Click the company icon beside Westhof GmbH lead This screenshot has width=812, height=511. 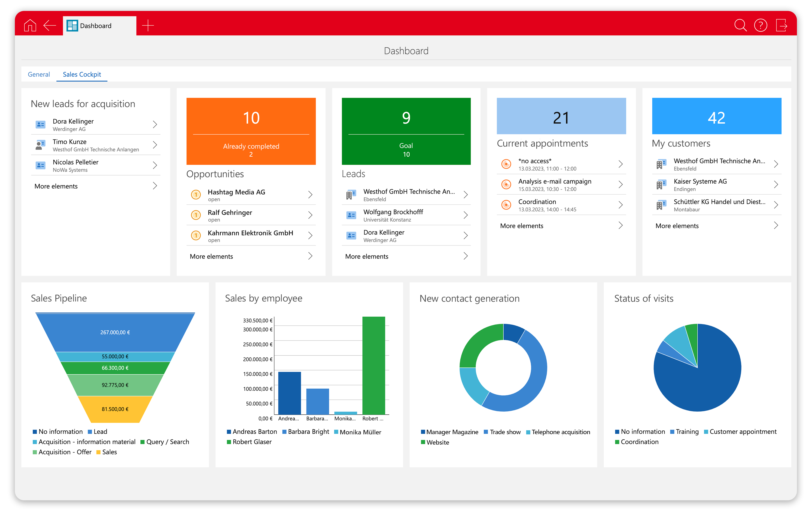coord(351,194)
